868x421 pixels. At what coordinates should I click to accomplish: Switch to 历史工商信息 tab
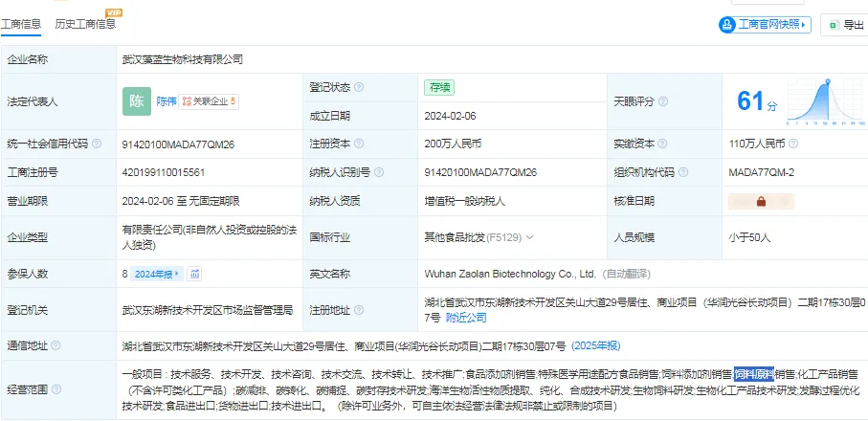click(x=85, y=24)
